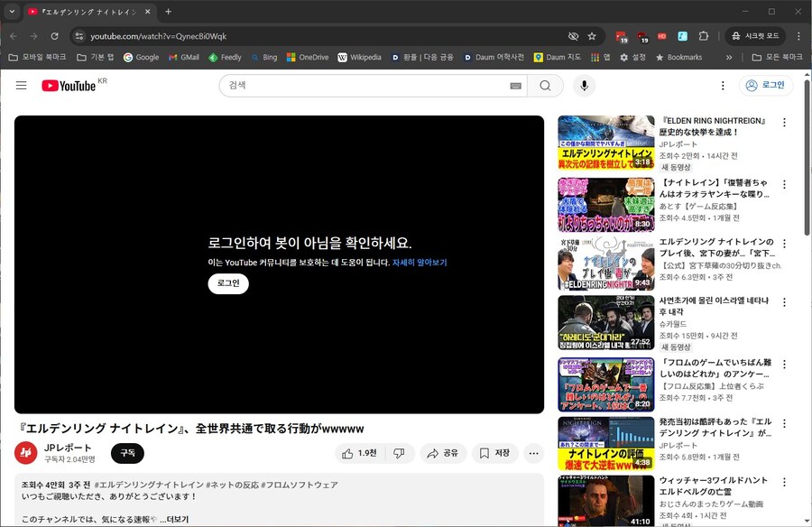Viewport: 812px width, 527px height.
Task: Open the 4:38 ナイトレインの評価 thumbnail
Action: tap(606, 444)
